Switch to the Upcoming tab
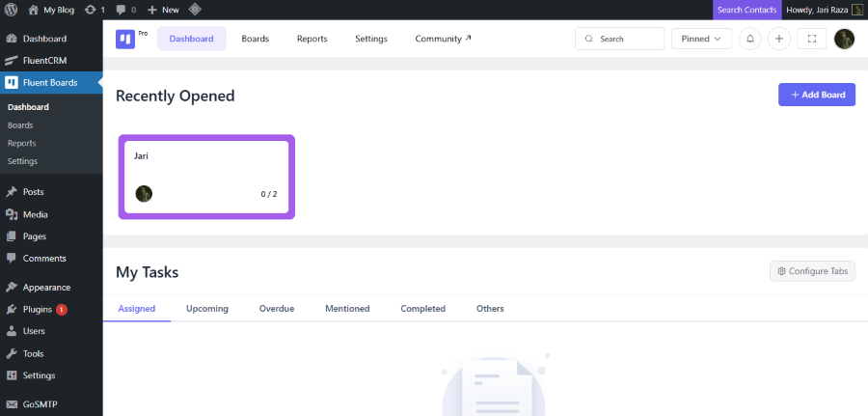The image size is (868, 416). coord(207,309)
